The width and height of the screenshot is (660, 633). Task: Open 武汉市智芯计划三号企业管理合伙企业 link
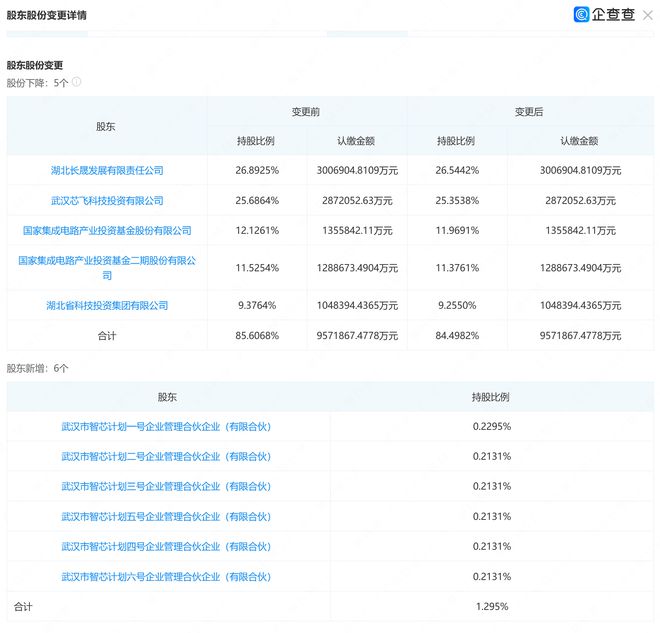click(x=166, y=487)
